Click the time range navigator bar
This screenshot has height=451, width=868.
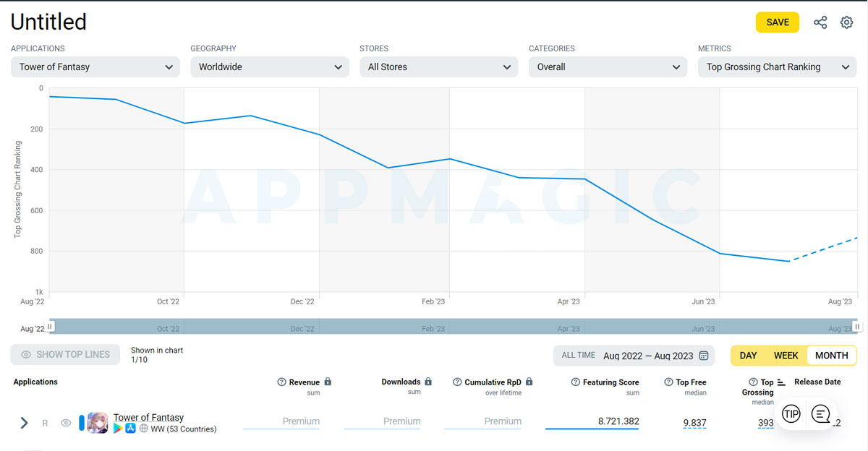454,327
